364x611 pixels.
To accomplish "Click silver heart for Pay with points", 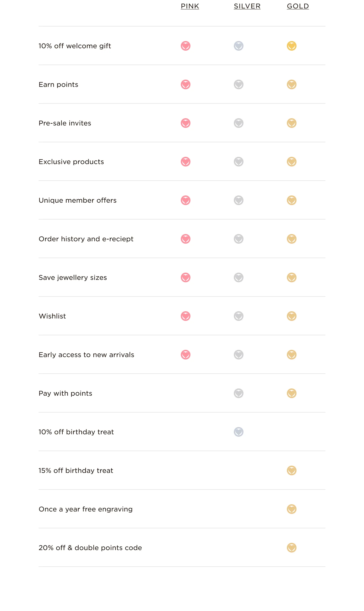I will coord(239,393).
